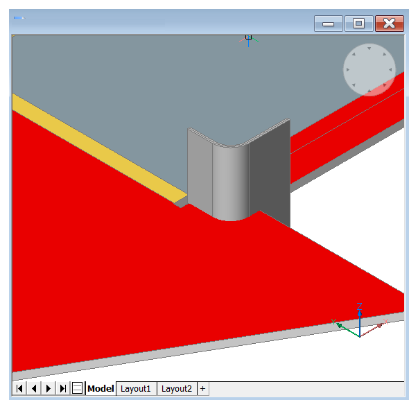Close the drawing window

[x=389, y=23]
